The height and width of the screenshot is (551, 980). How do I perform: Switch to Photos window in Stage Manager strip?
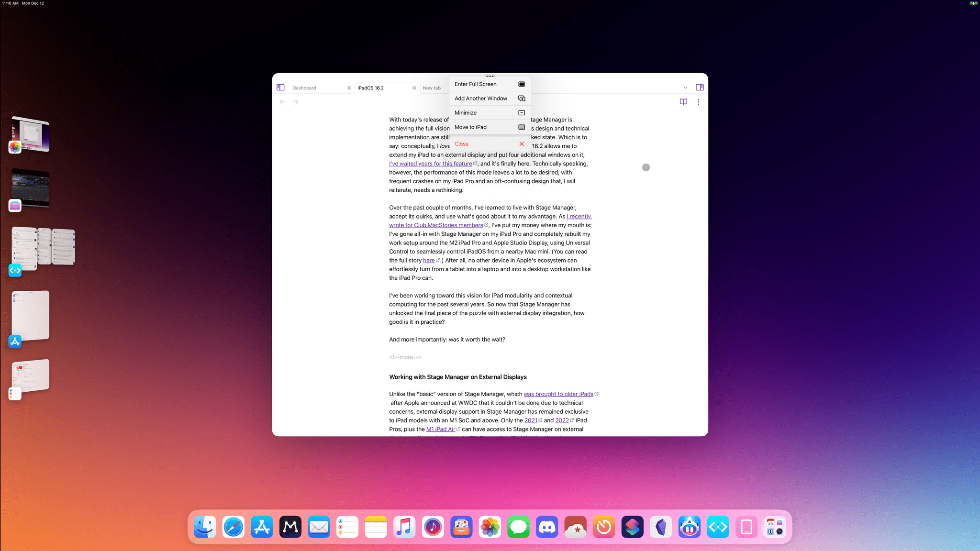tap(31, 134)
